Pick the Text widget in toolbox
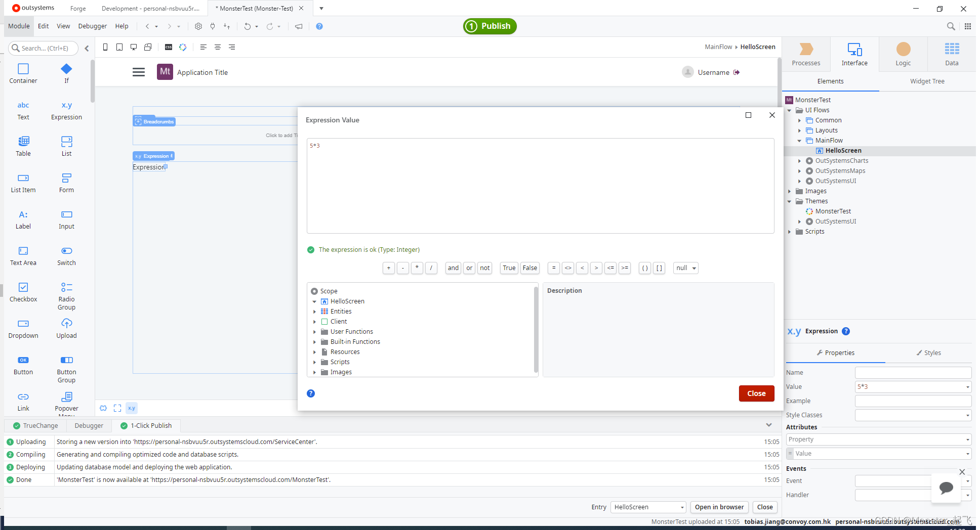 [23, 111]
